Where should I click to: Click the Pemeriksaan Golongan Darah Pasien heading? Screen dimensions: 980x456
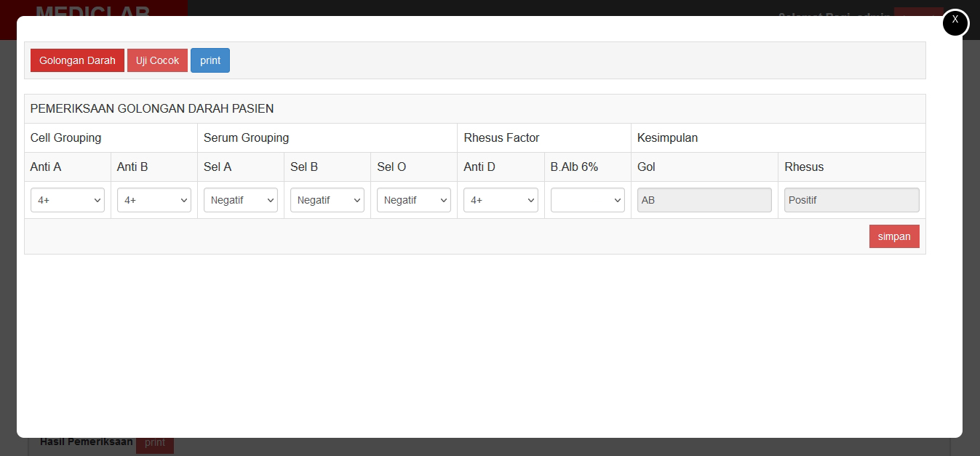pyautogui.click(x=152, y=108)
